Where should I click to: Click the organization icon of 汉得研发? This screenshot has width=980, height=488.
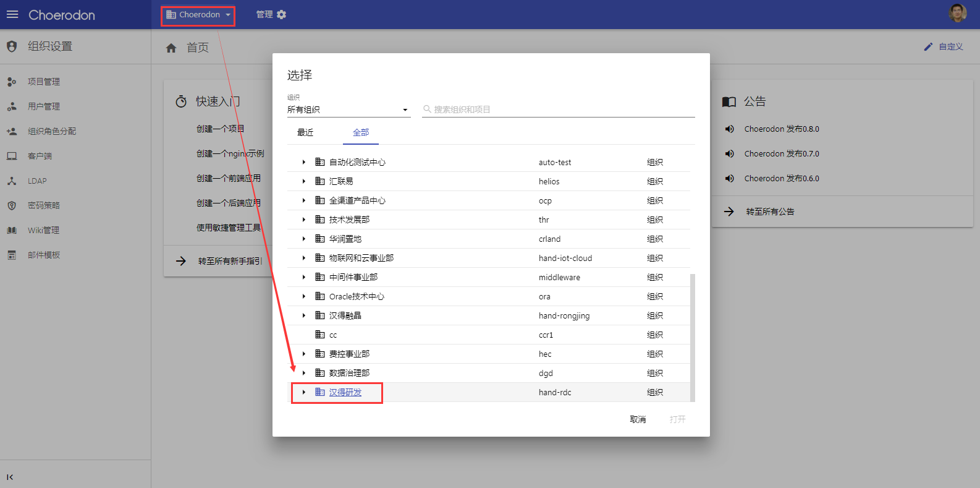320,392
